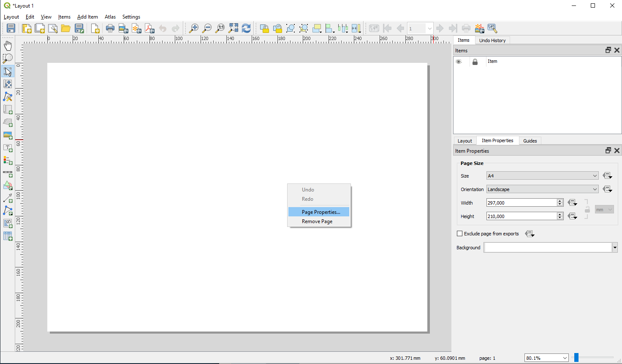This screenshot has width=622, height=364.
Task: Enable Exclude page from exports checkbox
Action: pos(460,234)
